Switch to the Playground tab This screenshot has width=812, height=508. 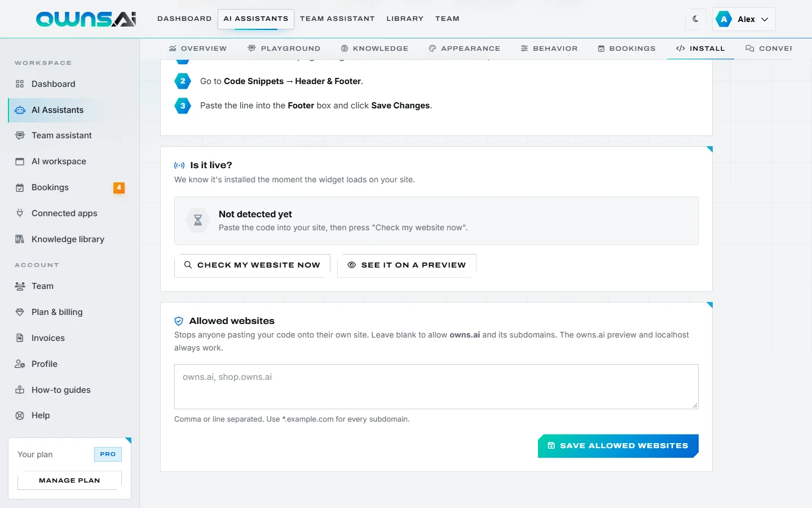pyautogui.click(x=284, y=49)
